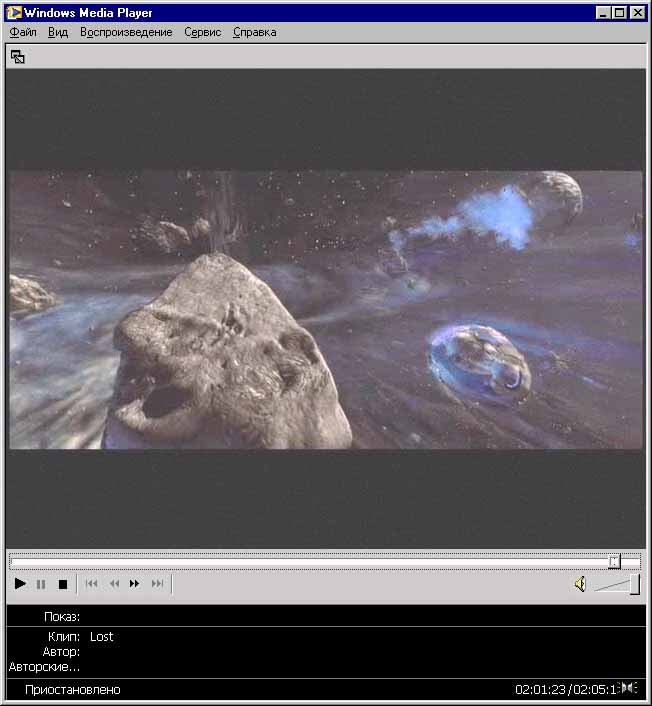The width and height of the screenshot is (652, 706).
Task: Click the Авторские... label
Action: (44, 667)
